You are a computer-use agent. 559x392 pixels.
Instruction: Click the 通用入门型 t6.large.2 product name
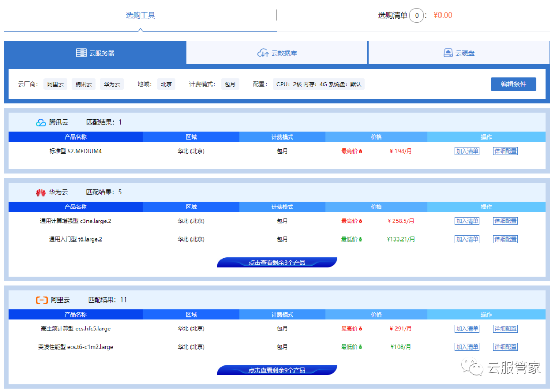(76, 239)
